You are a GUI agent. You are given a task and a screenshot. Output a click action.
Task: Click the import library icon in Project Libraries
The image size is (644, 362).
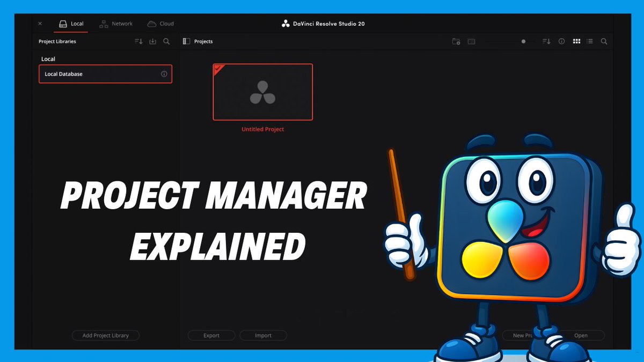tap(152, 41)
